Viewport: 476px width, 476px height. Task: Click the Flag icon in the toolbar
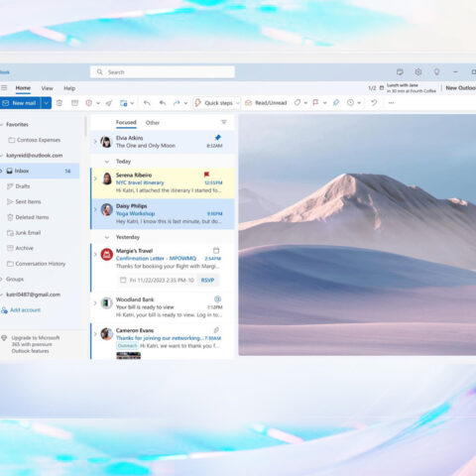pos(315,103)
